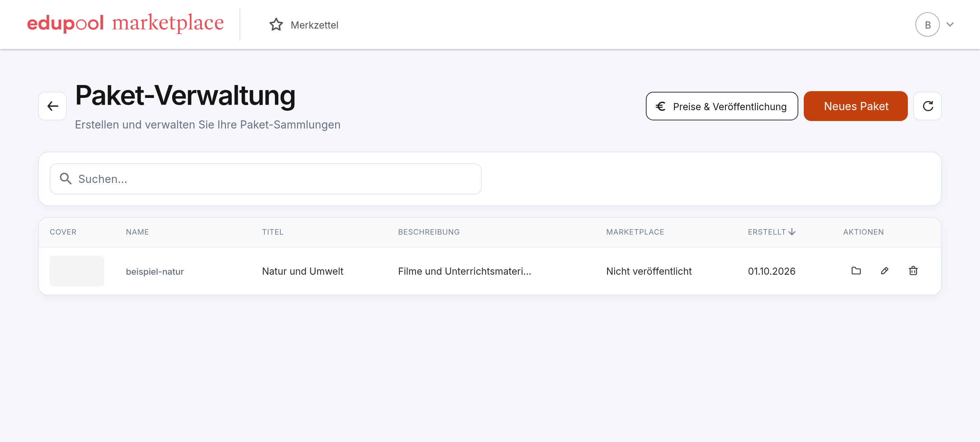Click the Name column header
The image size is (980, 442).
[137, 232]
